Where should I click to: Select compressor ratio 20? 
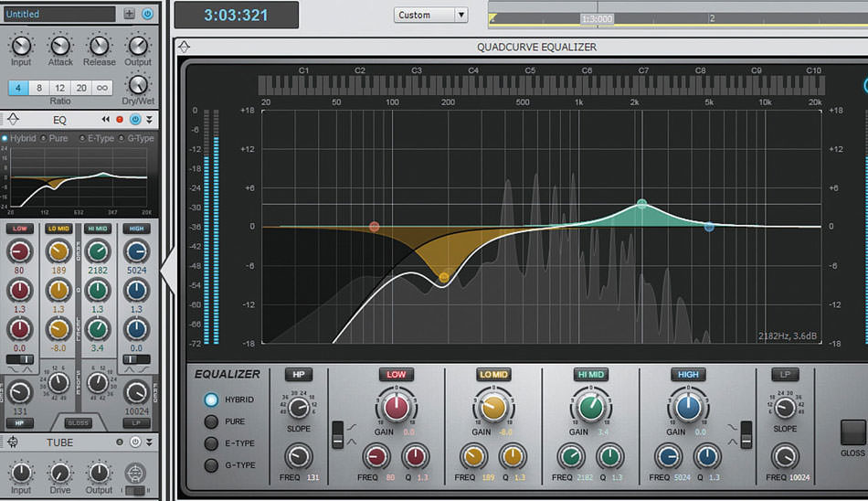pos(81,88)
